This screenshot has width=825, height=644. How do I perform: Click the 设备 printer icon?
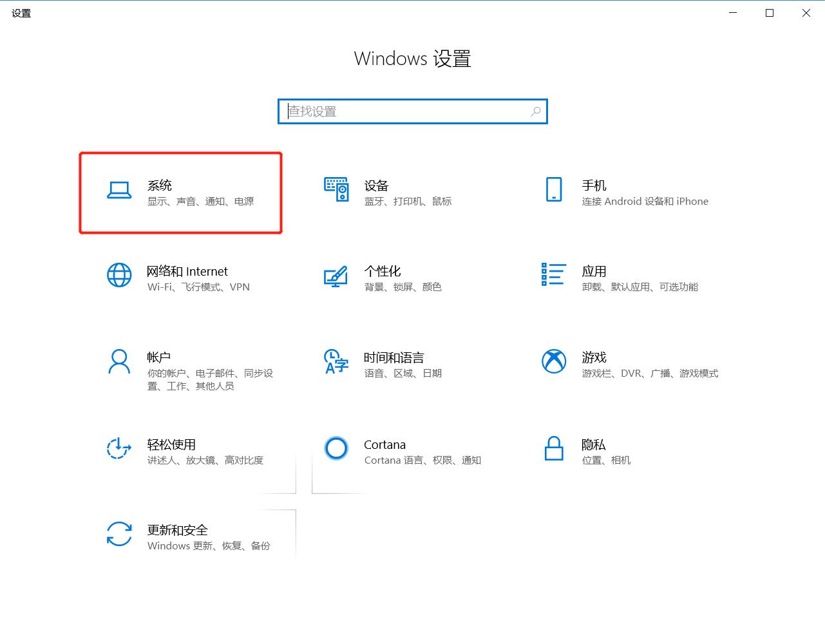(336, 191)
